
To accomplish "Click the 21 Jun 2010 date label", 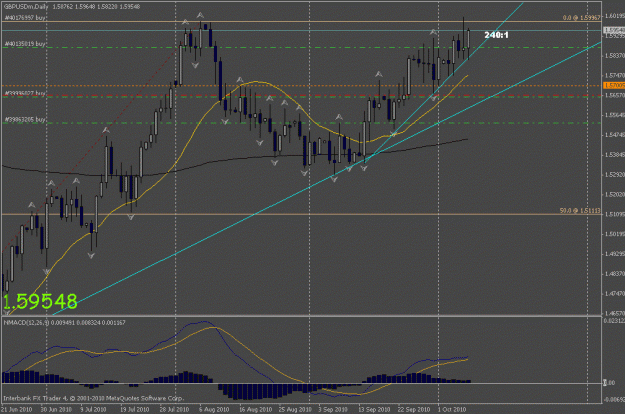I will click(x=16, y=409).
